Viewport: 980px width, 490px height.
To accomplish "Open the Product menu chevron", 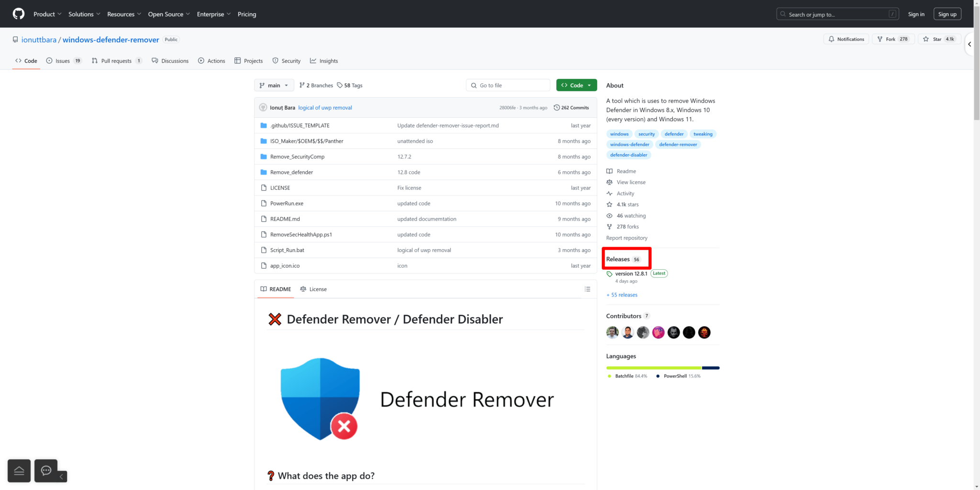I will tap(59, 14).
